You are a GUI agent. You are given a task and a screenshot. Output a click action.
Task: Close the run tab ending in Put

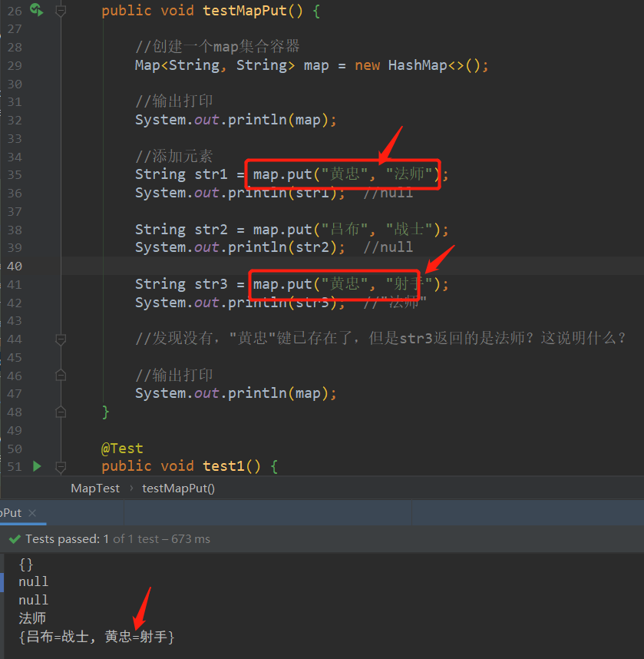(x=32, y=513)
